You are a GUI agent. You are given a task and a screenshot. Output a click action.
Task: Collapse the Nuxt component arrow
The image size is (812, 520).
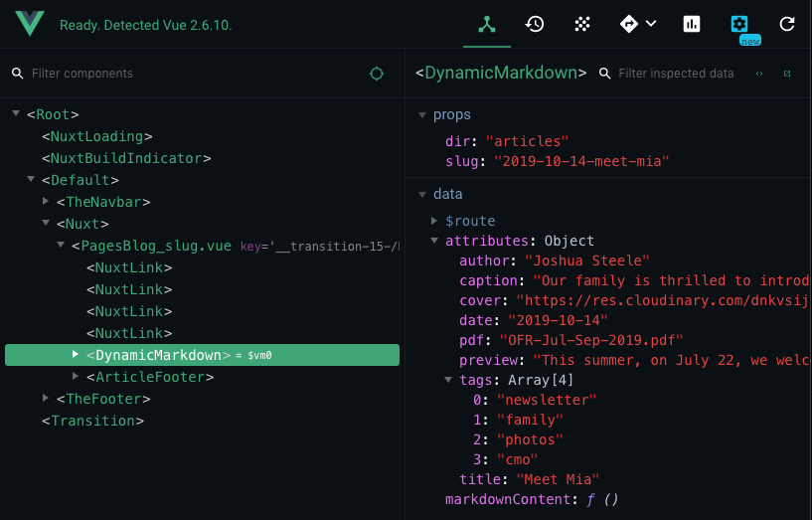pos(46,223)
